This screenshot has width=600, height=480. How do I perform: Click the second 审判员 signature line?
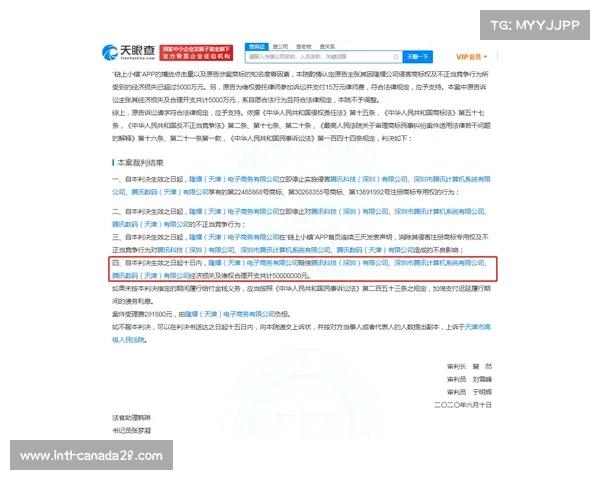point(469,392)
